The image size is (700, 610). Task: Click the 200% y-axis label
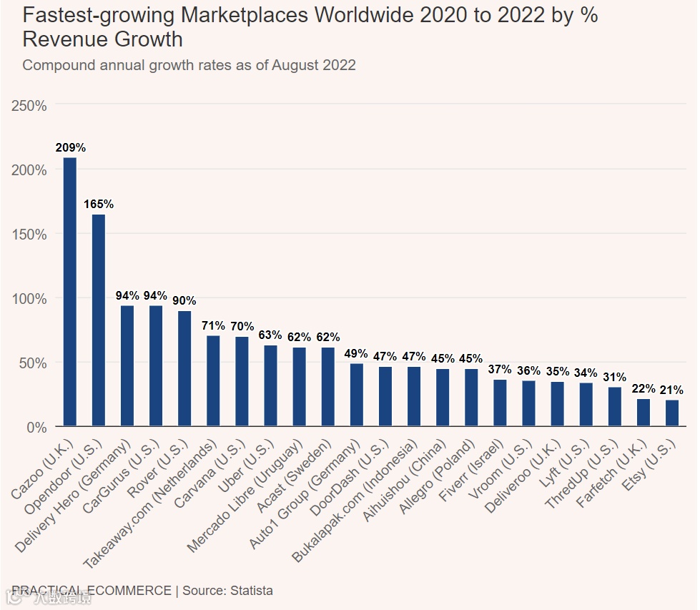tap(29, 170)
